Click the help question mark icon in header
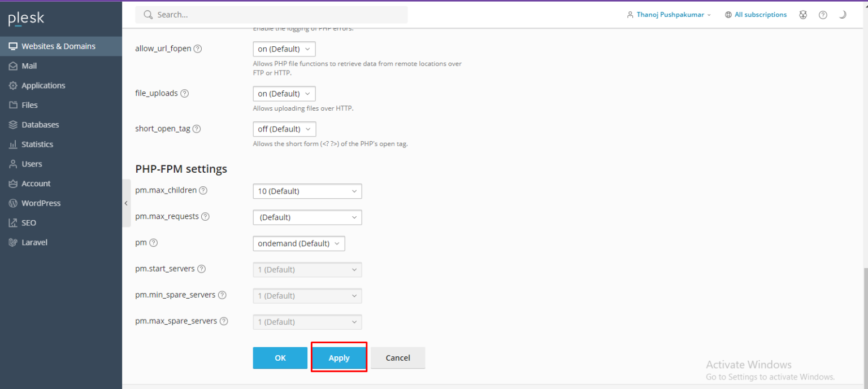The image size is (868, 389). click(823, 15)
